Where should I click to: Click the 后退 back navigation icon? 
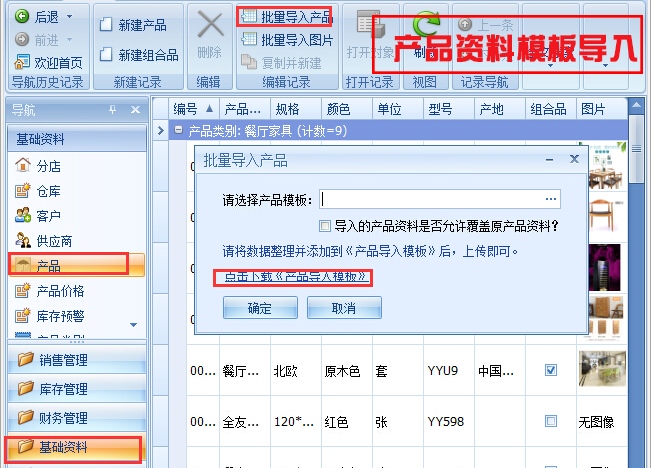pyautogui.click(x=22, y=17)
